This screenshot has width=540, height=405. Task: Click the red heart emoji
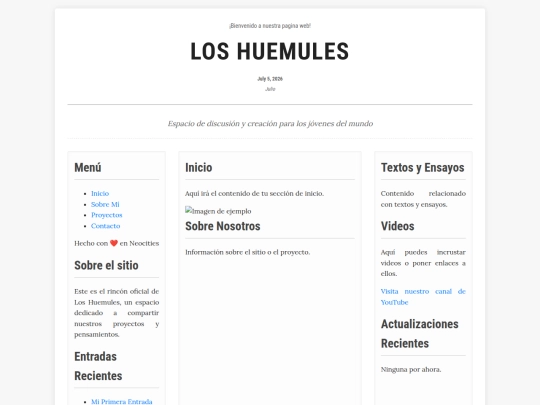coord(114,243)
